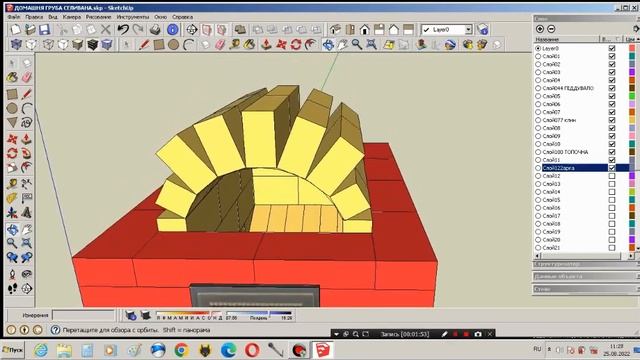Click the recorder camera snapshot button
The width and height of the screenshot is (640, 360).
[478, 334]
